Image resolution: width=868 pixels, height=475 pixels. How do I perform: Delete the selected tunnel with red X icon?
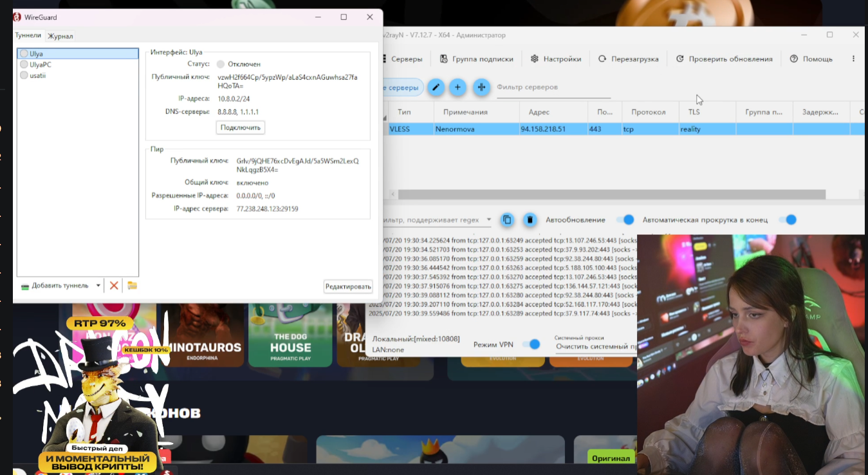coord(114,285)
